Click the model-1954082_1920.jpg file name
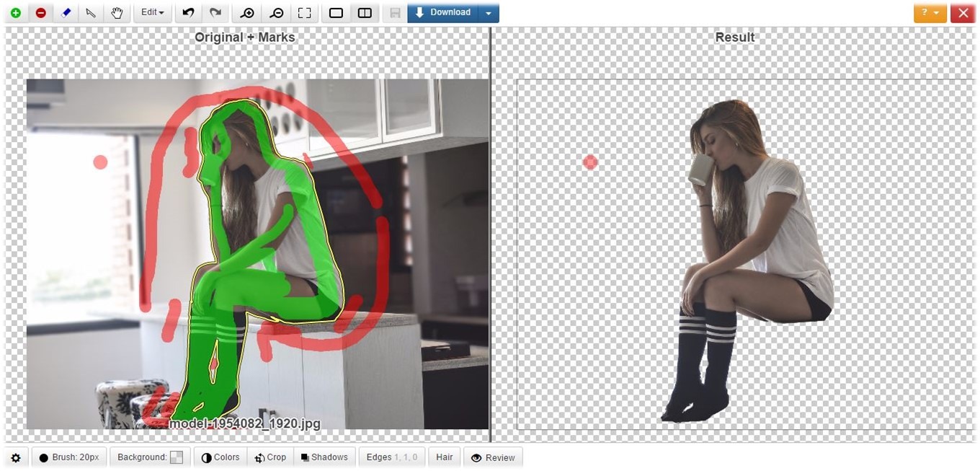The image size is (980, 471). click(245, 423)
